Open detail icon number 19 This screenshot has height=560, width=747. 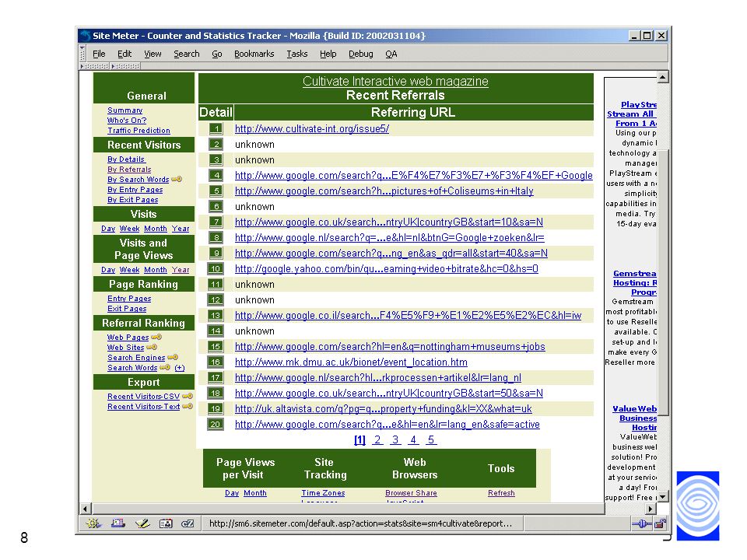tap(216, 408)
